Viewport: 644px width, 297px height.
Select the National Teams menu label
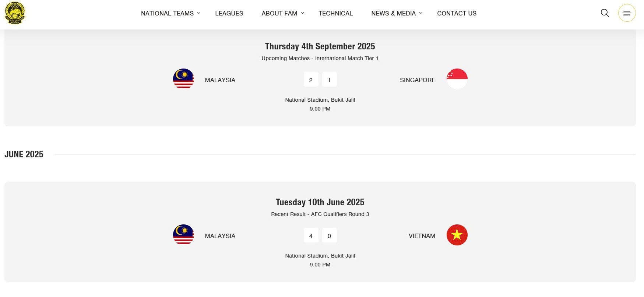coord(167,13)
